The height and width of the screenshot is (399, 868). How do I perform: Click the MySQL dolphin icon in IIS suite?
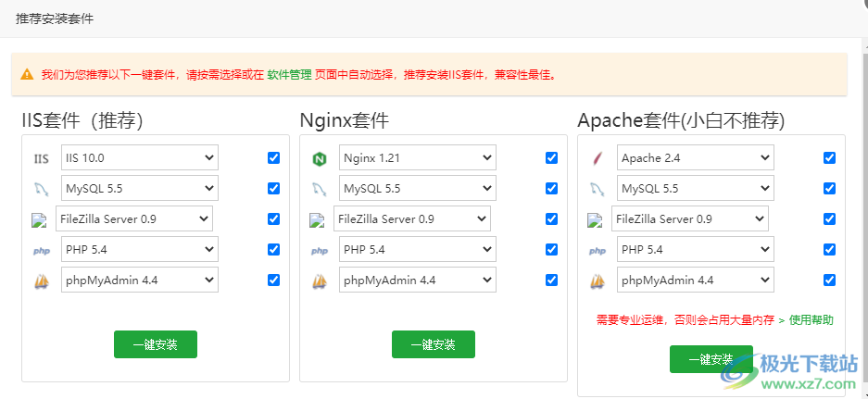[x=42, y=189]
